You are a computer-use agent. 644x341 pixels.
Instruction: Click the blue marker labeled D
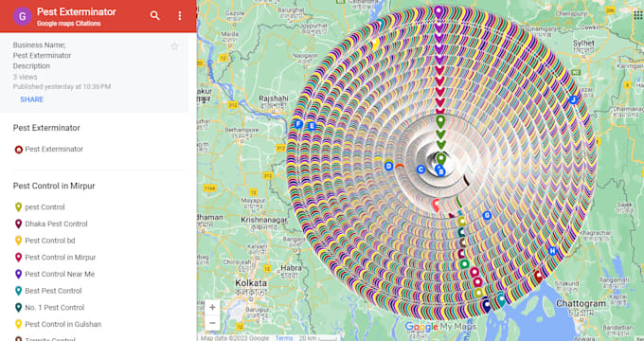(389, 166)
